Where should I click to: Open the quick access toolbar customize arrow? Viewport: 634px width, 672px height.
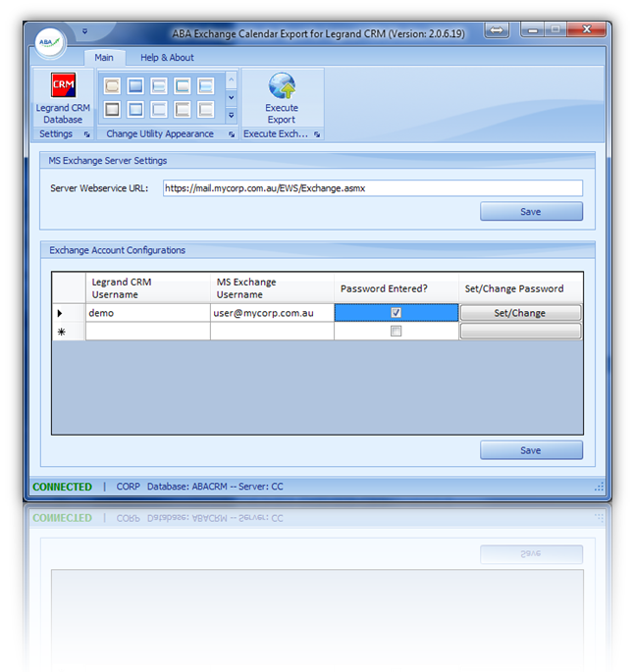tap(84, 31)
